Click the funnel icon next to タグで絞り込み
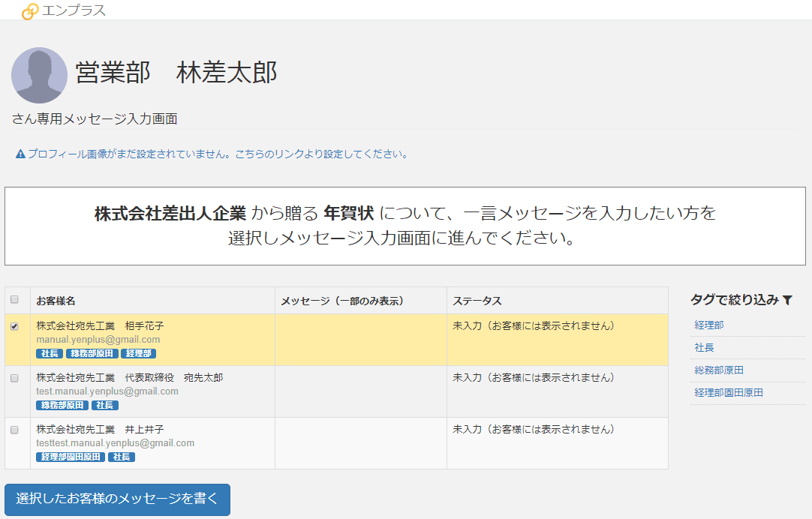812x519 pixels. (787, 301)
